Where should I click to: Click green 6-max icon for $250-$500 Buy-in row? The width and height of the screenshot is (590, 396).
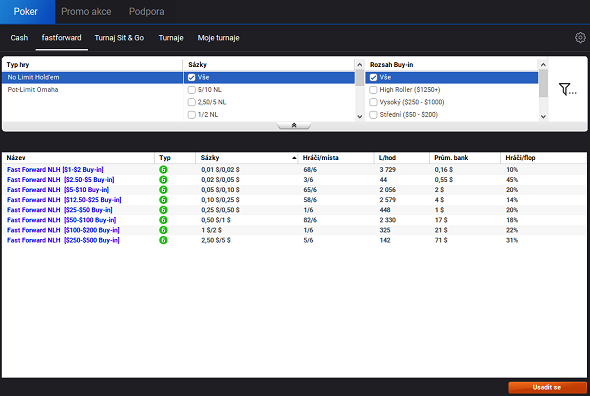click(x=163, y=240)
